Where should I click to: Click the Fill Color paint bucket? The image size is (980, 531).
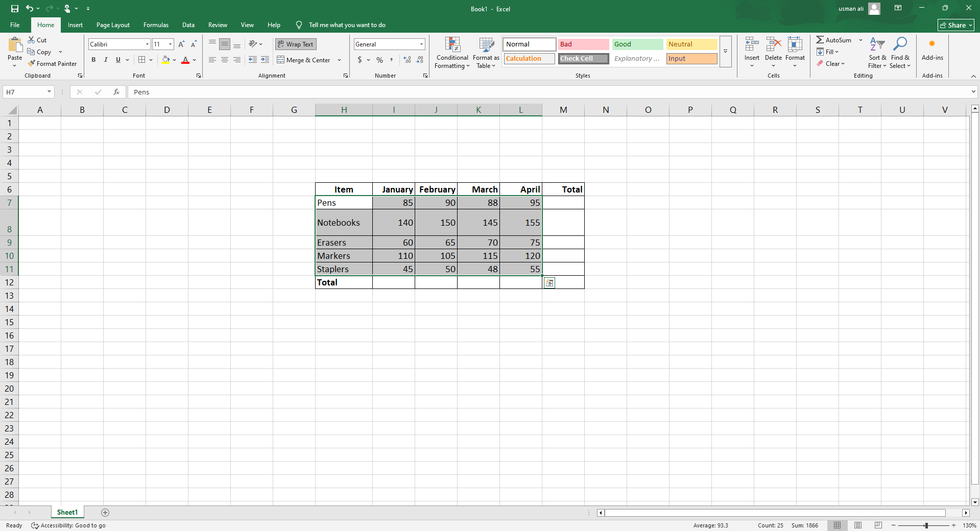click(165, 60)
